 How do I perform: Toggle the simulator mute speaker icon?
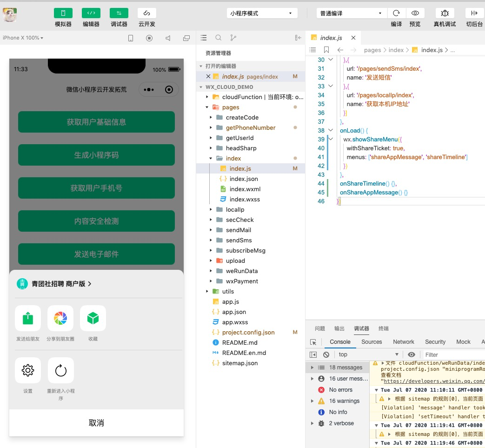click(x=168, y=38)
